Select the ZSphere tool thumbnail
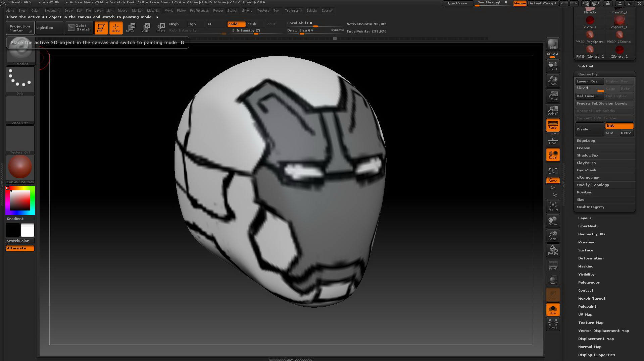 590,22
